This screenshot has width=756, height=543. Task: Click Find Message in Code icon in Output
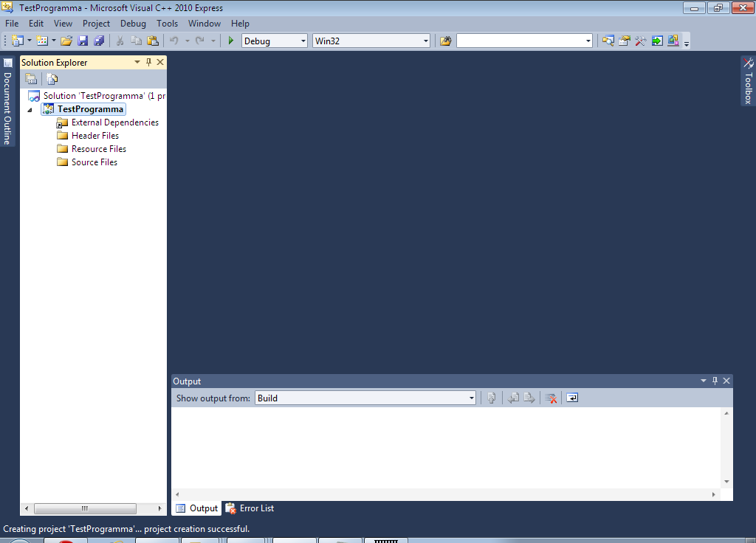(491, 398)
